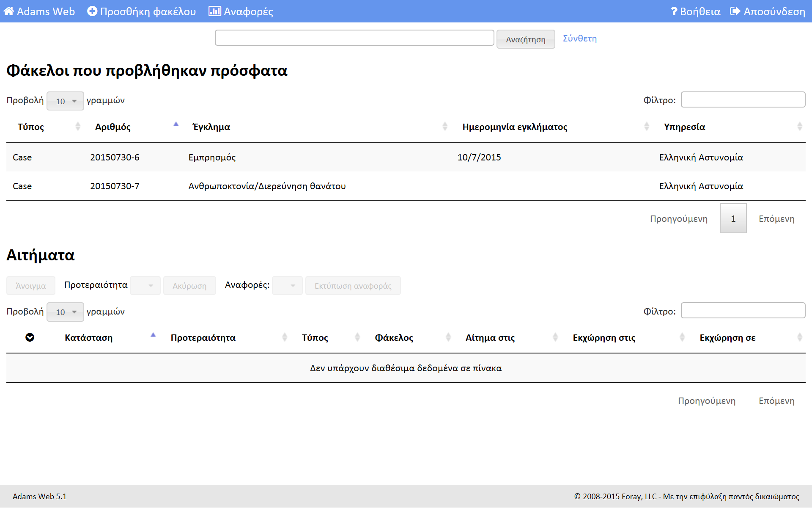Click the Βοήθεια question mark icon
Image resolution: width=812 pixels, height=508 pixels.
[674, 11]
